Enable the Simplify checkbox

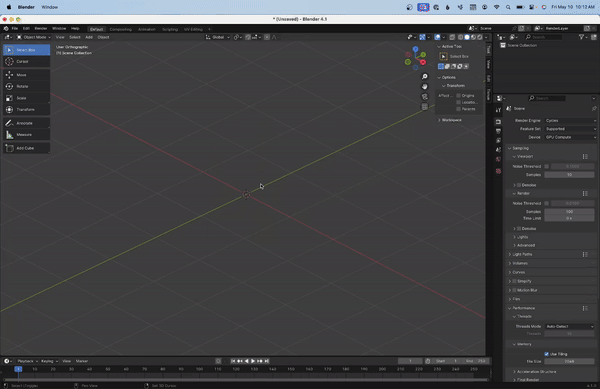coord(514,281)
